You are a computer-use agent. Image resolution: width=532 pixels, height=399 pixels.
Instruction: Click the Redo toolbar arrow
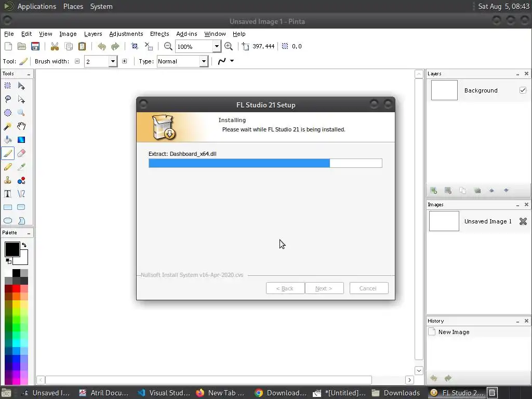coord(115,46)
